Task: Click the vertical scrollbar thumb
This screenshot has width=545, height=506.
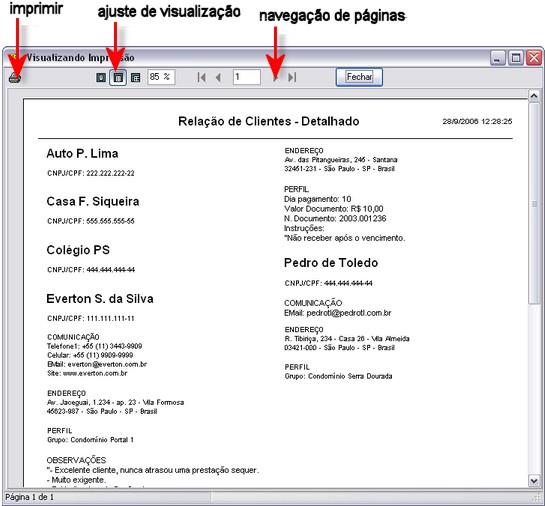Action: 534,203
